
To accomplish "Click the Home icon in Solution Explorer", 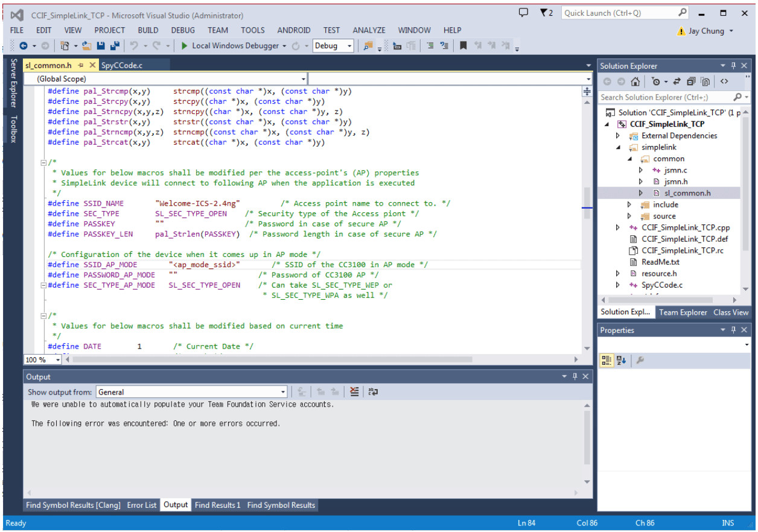I will click(x=635, y=81).
